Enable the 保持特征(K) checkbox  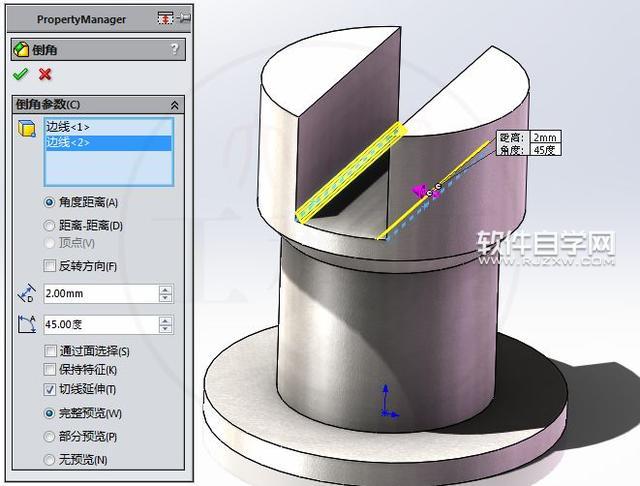pyautogui.click(x=49, y=370)
